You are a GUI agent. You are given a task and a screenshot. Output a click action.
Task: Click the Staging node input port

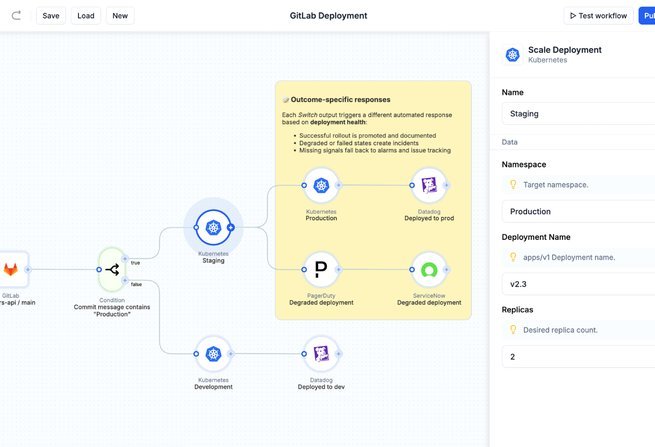pyautogui.click(x=196, y=227)
